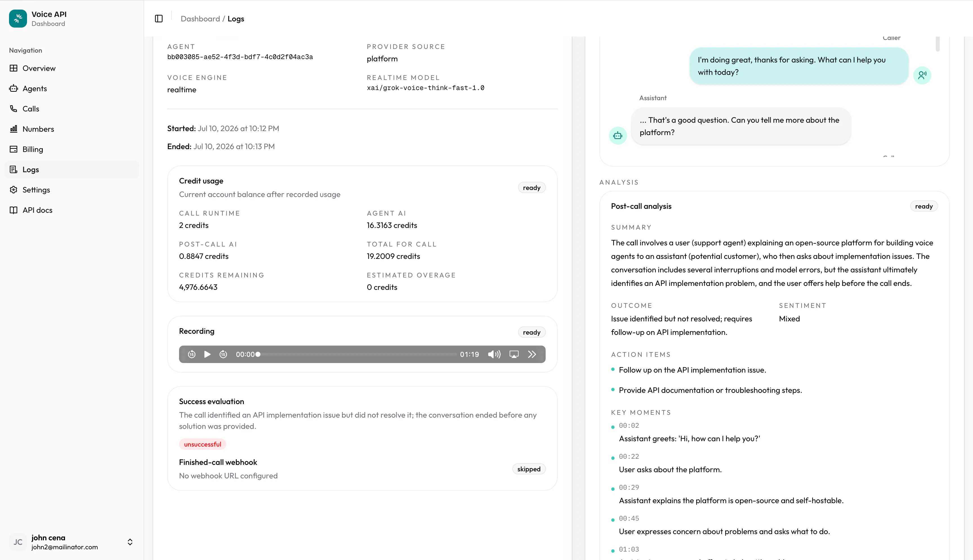This screenshot has width=973, height=560.
Task: Click the Post-call analysis ready badge
Action: [924, 206]
